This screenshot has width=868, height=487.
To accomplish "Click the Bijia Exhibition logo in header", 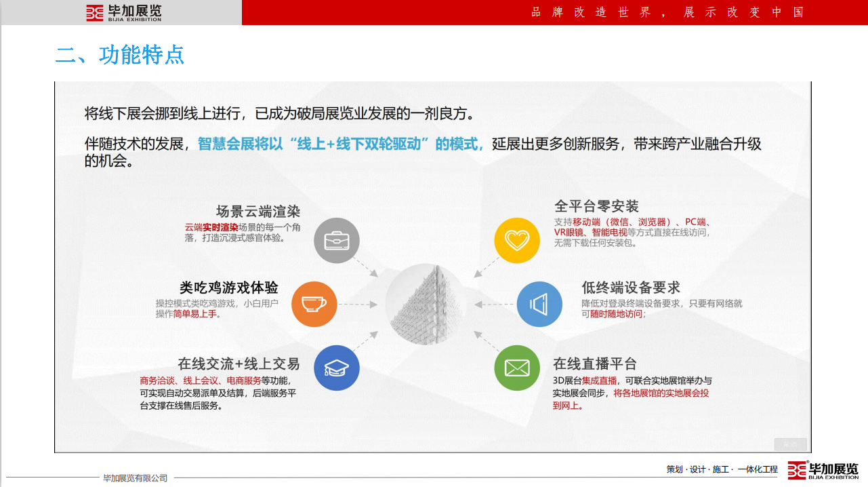I will click(x=123, y=13).
